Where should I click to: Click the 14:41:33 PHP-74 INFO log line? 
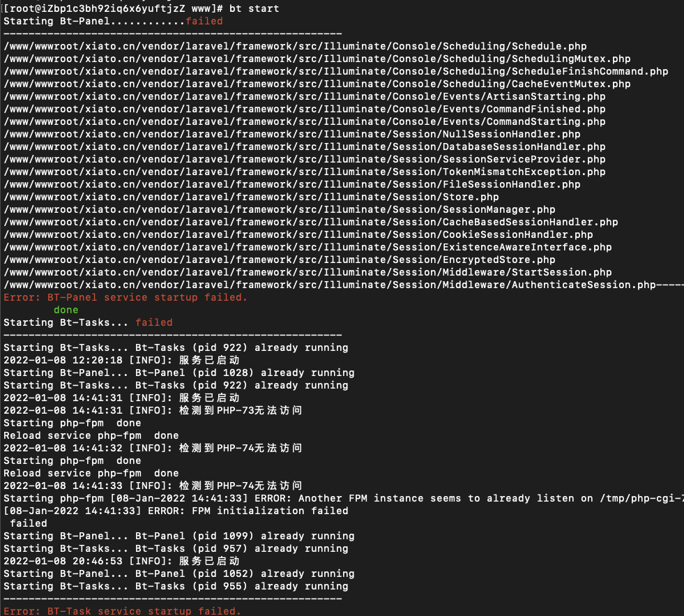153,486
